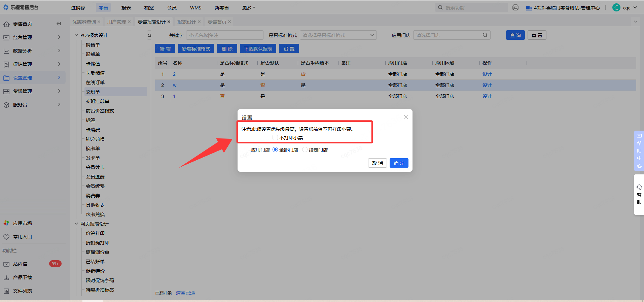
Task: Click the 清空已选 link
Action: point(185,293)
